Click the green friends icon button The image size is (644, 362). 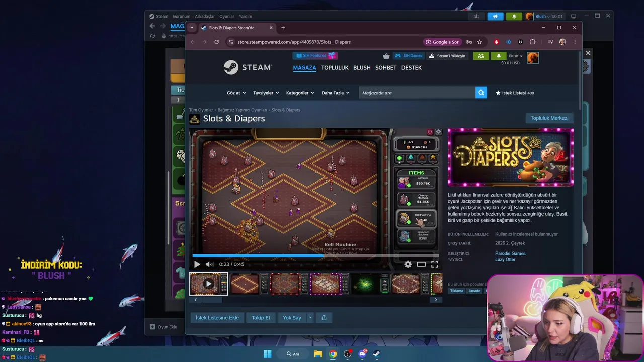[481, 56]
